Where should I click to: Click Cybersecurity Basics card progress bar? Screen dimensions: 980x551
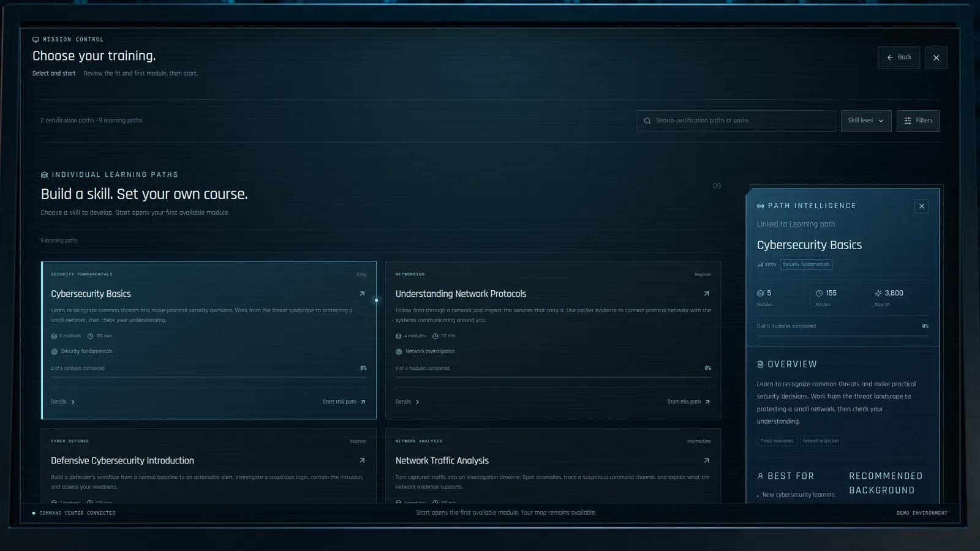click(209, 378)
